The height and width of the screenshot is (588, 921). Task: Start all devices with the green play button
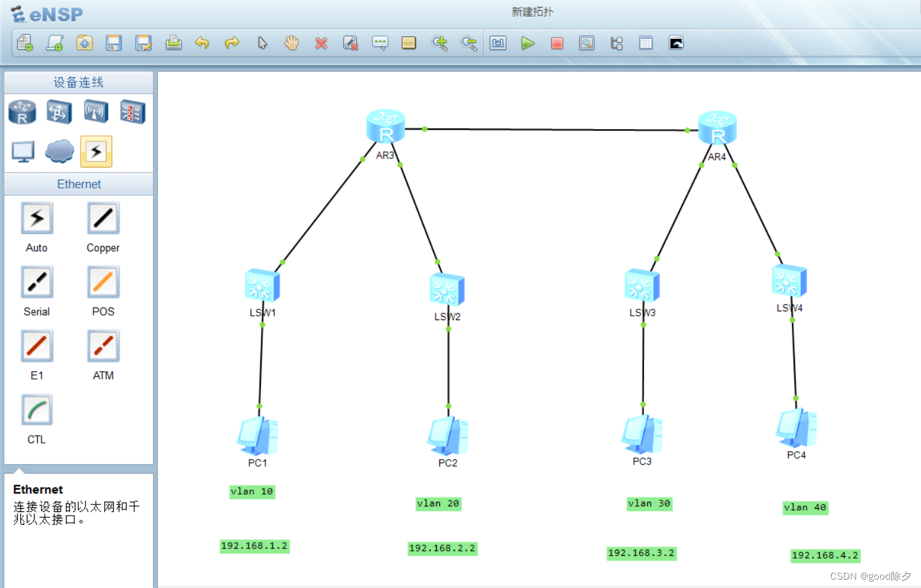pyautogui.click(x=527, y=43)
